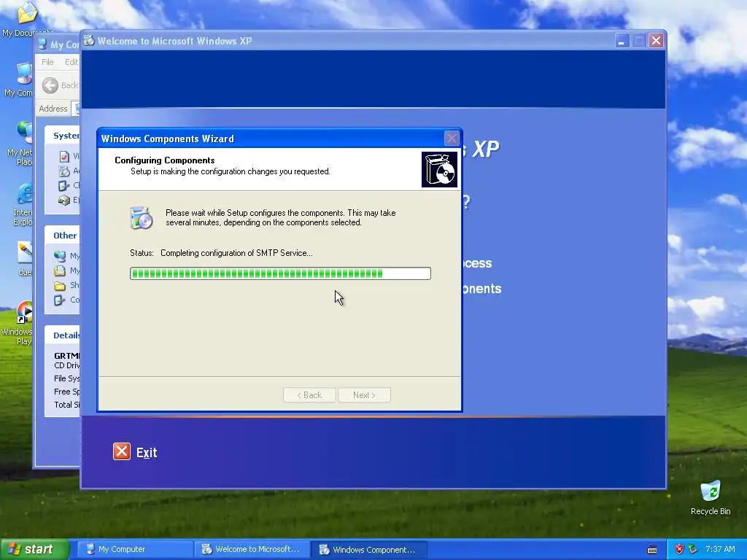Click the Configuring Components heading
The width and height of the screenshot is (747, 560).
(x=164, y=160)
